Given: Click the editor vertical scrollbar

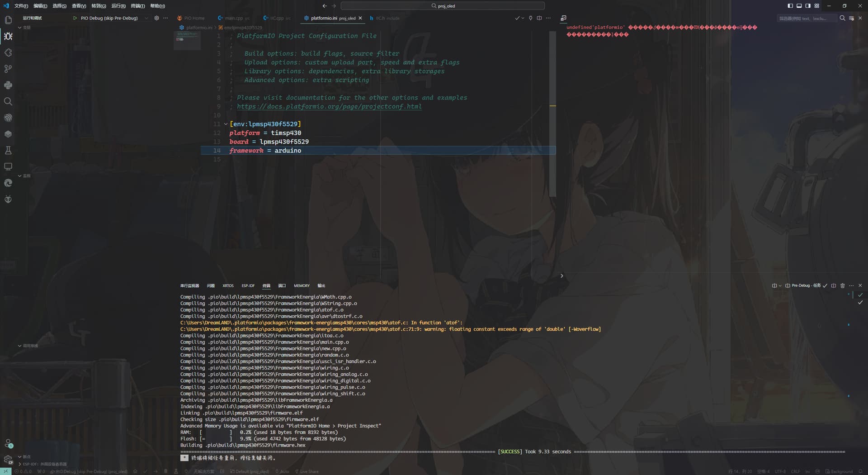Looking at the screenshot, I should [x=552, y=114].
